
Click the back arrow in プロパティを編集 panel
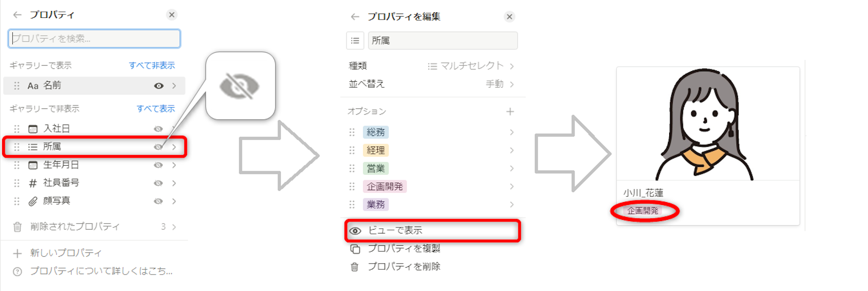[355, 17]
